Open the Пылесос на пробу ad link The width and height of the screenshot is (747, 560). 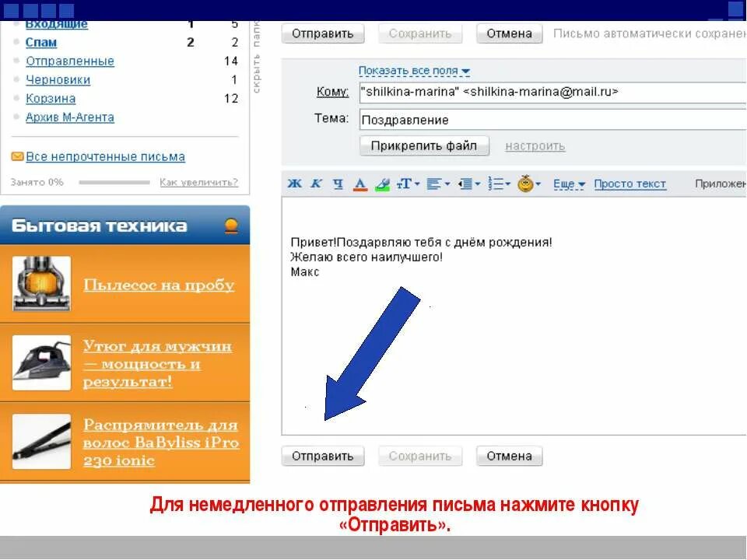click(x=159, y=285)
